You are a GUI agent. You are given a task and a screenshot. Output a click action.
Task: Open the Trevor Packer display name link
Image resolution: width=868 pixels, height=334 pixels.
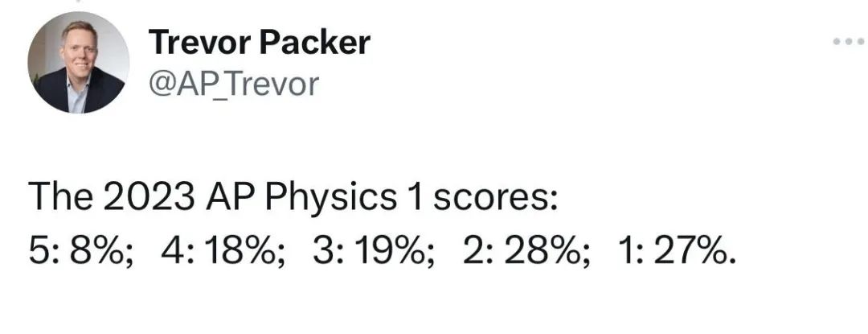coord(259,42)
